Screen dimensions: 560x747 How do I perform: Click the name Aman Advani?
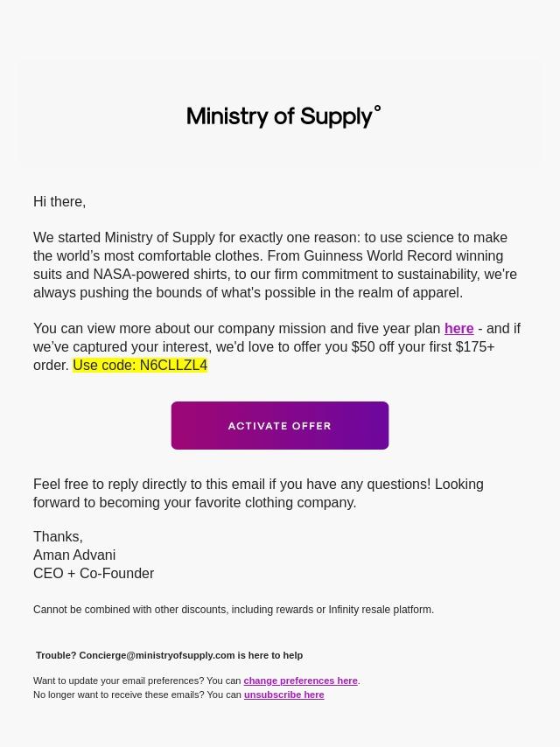74,555
